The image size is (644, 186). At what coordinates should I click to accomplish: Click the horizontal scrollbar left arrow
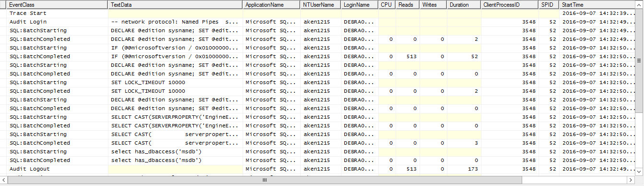point(4,180)
